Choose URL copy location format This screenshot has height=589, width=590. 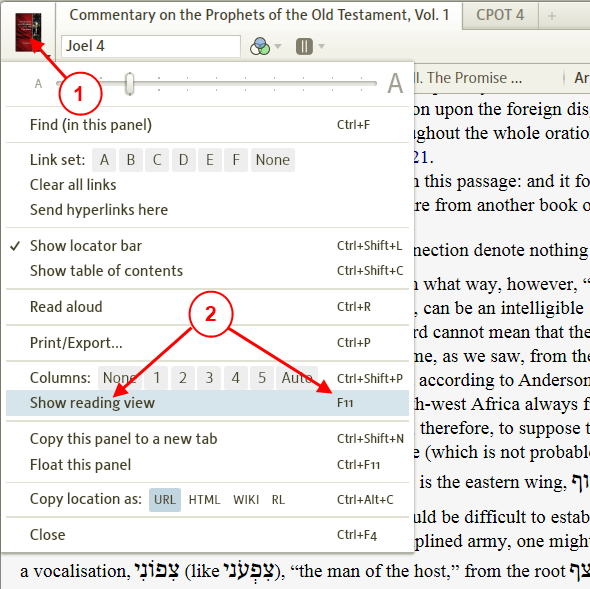pos(165,500)
